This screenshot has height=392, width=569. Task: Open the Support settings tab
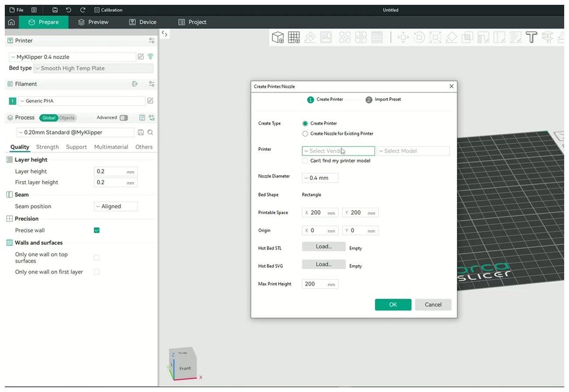click(x=76, y=147)
